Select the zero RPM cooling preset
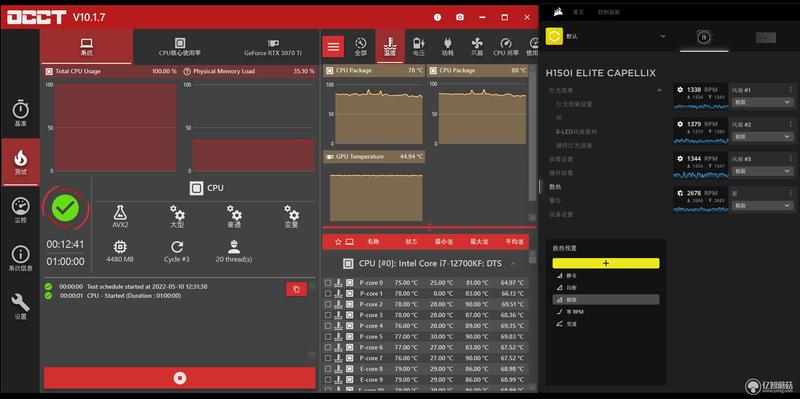 coord(570,311)
